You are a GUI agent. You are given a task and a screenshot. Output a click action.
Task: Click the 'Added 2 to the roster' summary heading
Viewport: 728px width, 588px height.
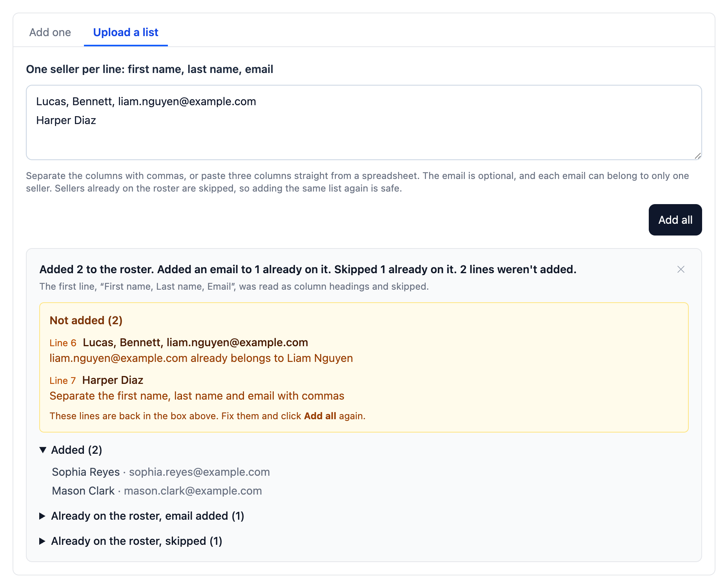308,269
